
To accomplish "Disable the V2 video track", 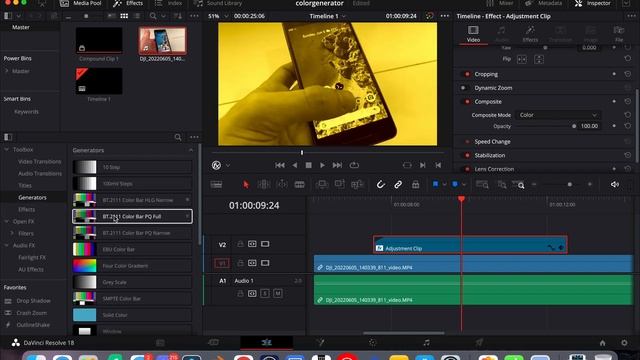I will [265, 244].
